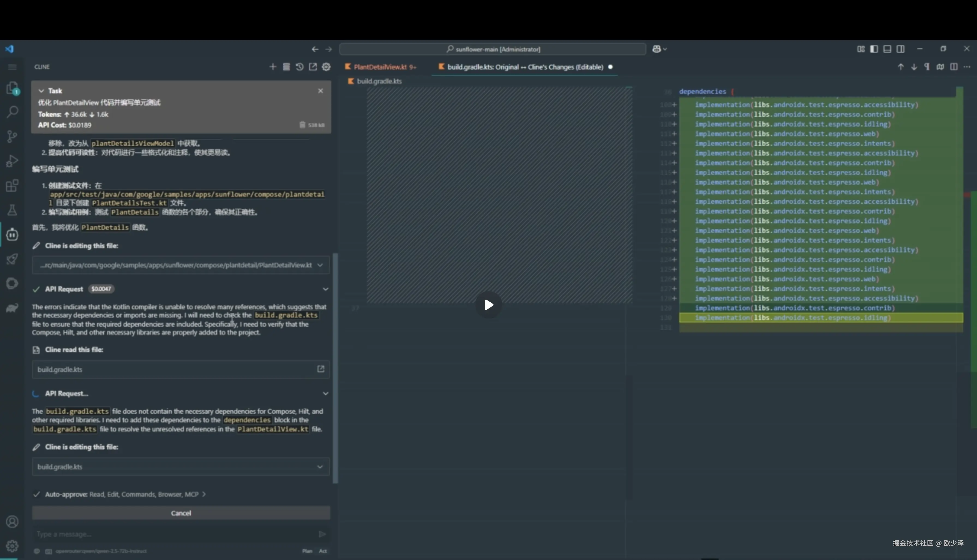
Task: Select the build.gradle.kts diff editor tab
Action: (x=525, y=67)
